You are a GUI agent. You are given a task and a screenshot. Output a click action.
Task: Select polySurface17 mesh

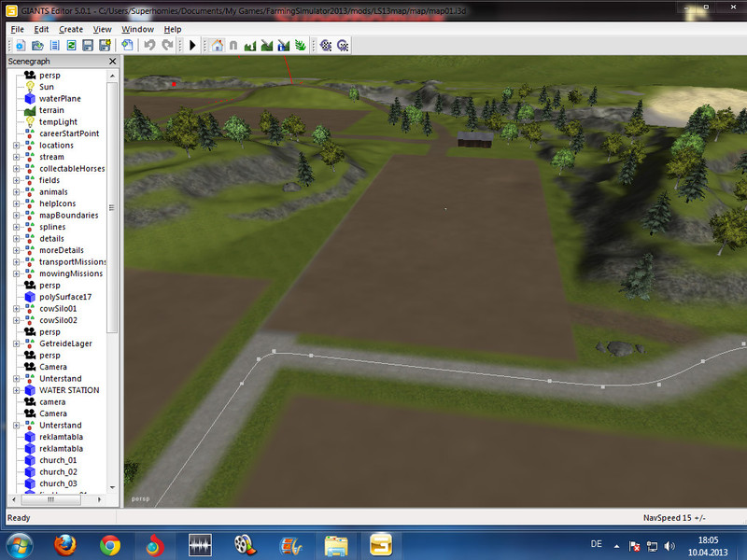click(65, 297)
